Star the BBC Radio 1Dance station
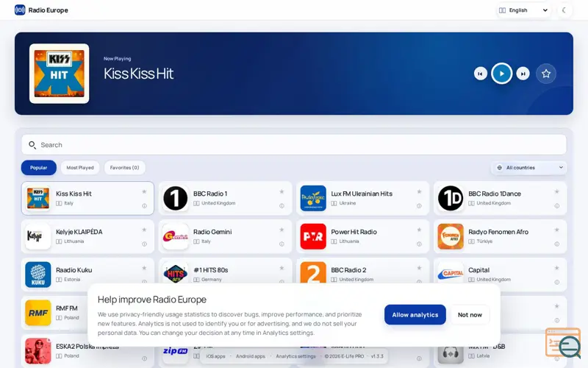Viewport: 588px width, 368px height. (557, 191)
